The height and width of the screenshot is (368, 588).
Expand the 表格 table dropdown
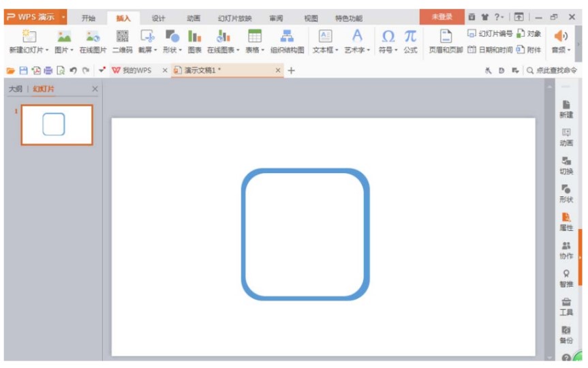coord(256,50)
